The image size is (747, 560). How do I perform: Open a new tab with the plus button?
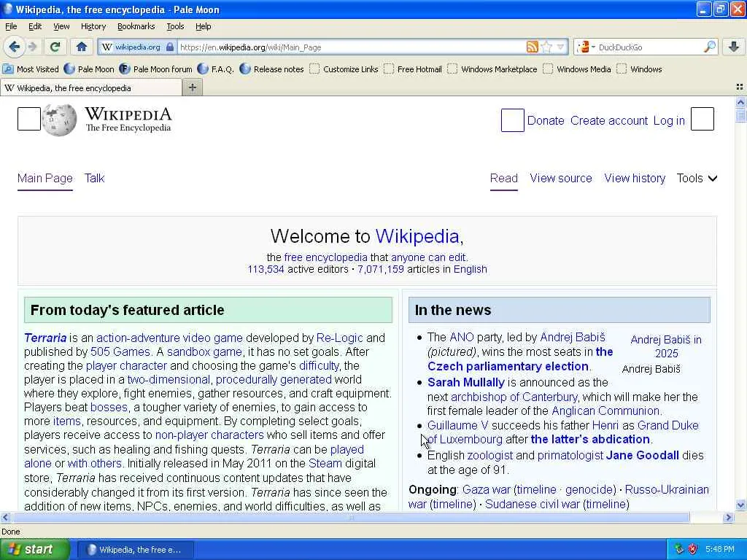pyautogui.click(x=193, y=87)
